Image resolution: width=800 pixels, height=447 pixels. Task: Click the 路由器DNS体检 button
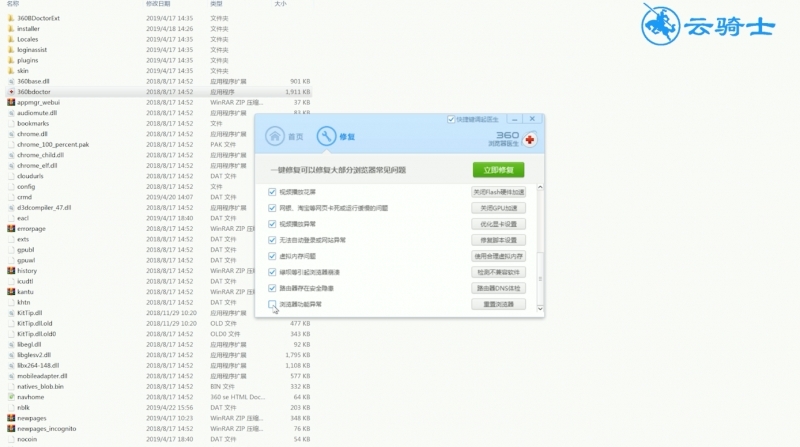click(x=498, y=288)
